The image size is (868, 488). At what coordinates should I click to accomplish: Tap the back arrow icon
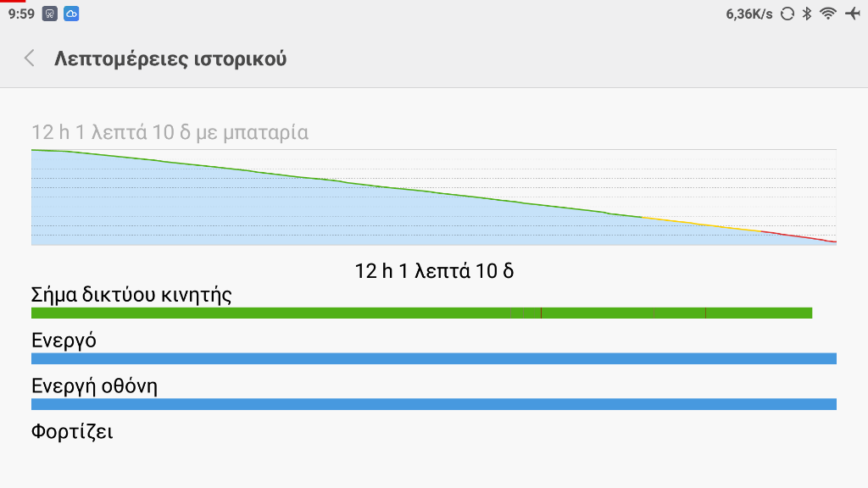(30, 58)
